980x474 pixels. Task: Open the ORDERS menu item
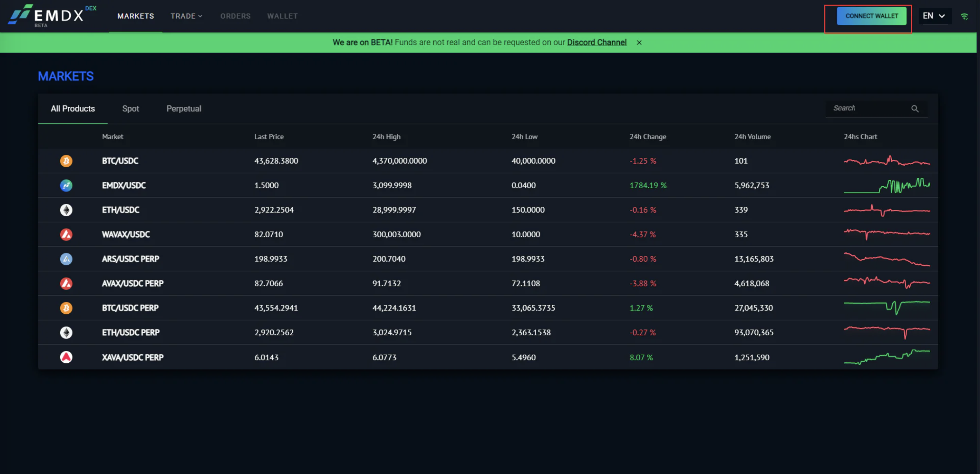pos(235,16)
